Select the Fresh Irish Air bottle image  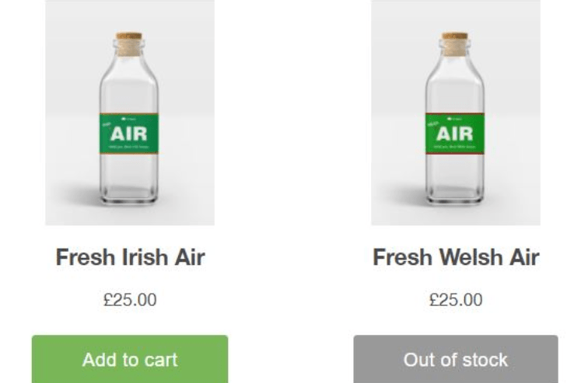pos(130,113)
